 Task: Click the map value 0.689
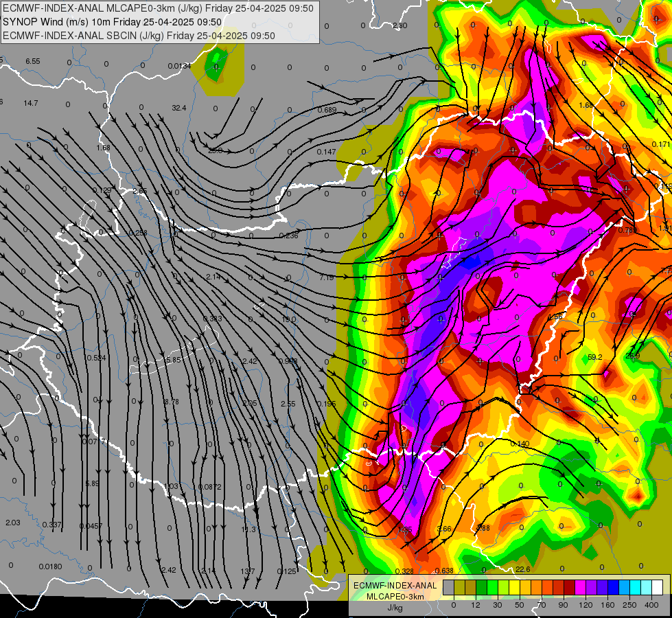coord(327,111)
